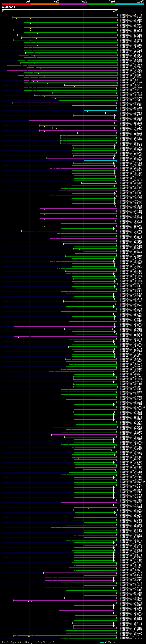The height and width of the screenshot is (644, 146).
Task: Click the hit label UniRef100_Q8L6A7
Action: pyautogui.click(x=131, y=20)
